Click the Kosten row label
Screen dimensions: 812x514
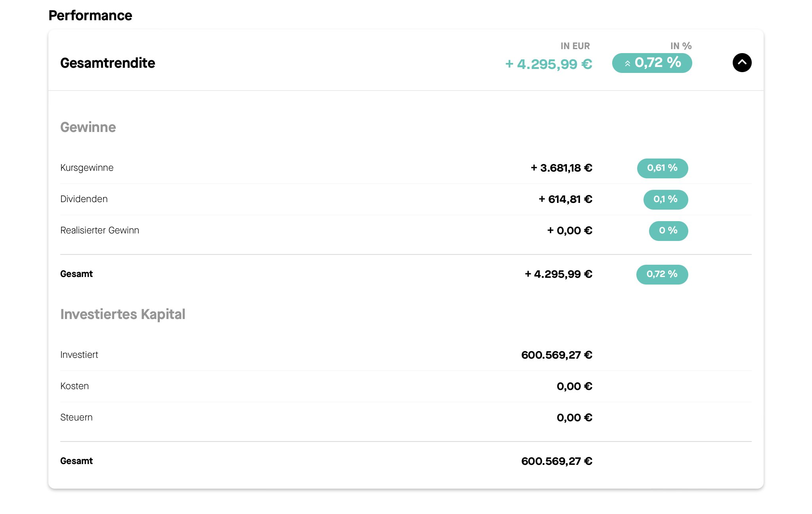tap(75, 386)
